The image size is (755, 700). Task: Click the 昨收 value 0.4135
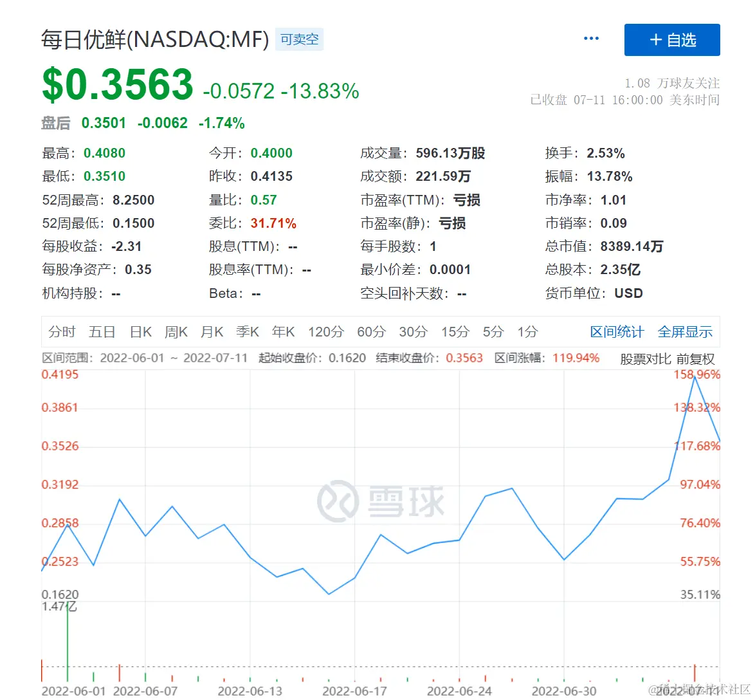(271, 176)
